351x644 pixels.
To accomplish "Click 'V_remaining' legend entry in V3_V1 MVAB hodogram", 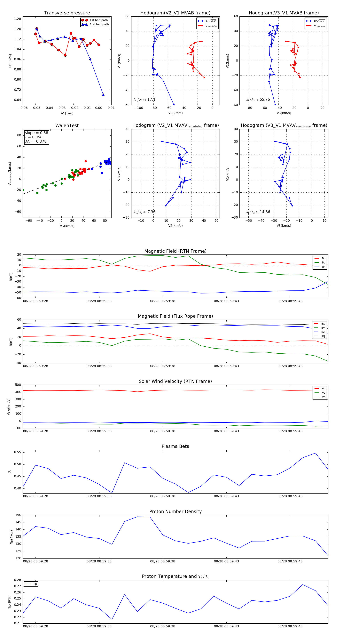I will [316, 26].
